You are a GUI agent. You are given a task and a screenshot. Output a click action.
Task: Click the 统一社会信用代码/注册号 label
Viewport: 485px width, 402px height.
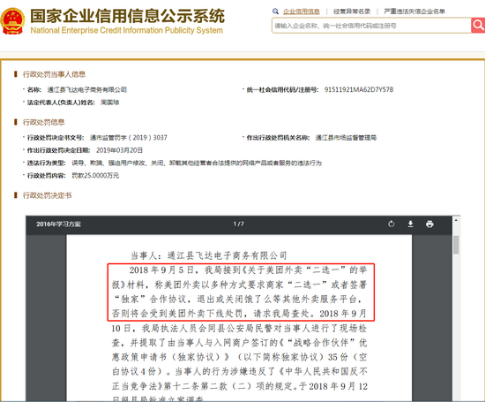click(x=282, y=90)
